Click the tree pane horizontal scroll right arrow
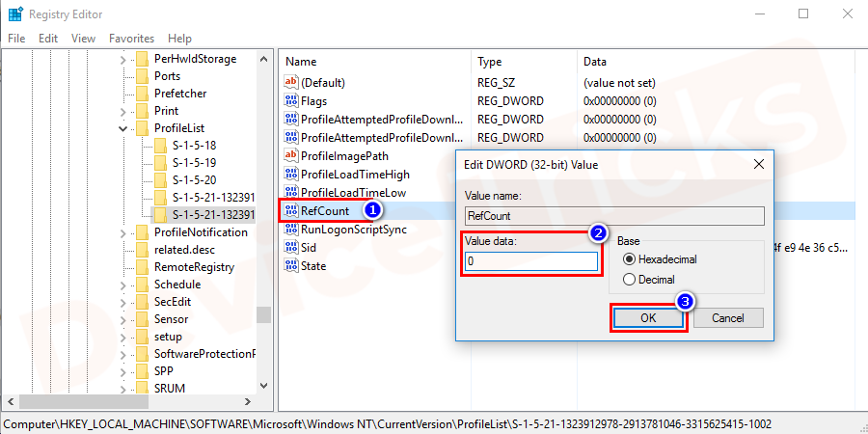Screen dimensions: 868x434 249,401
